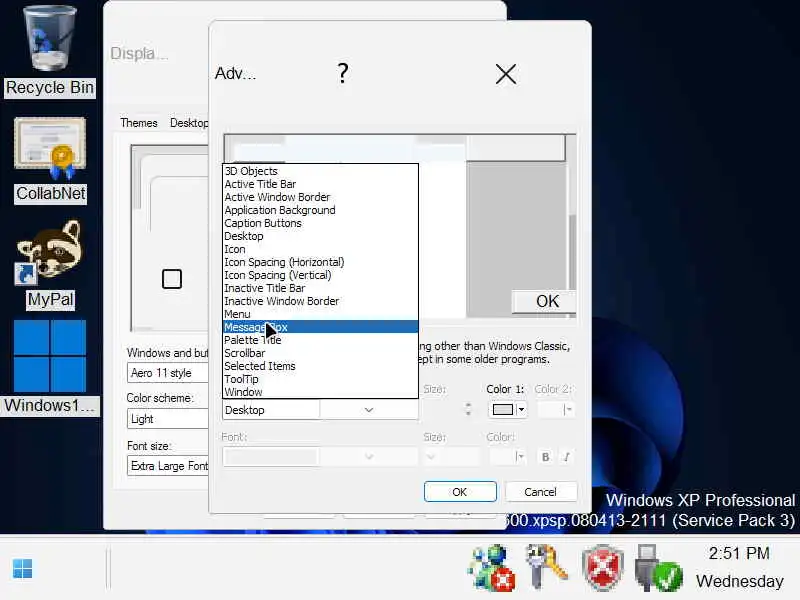Viewport: 800px width, 600px height.
Task: Pick 'Scrollbar' from the item list
Action: pos(320,353)
